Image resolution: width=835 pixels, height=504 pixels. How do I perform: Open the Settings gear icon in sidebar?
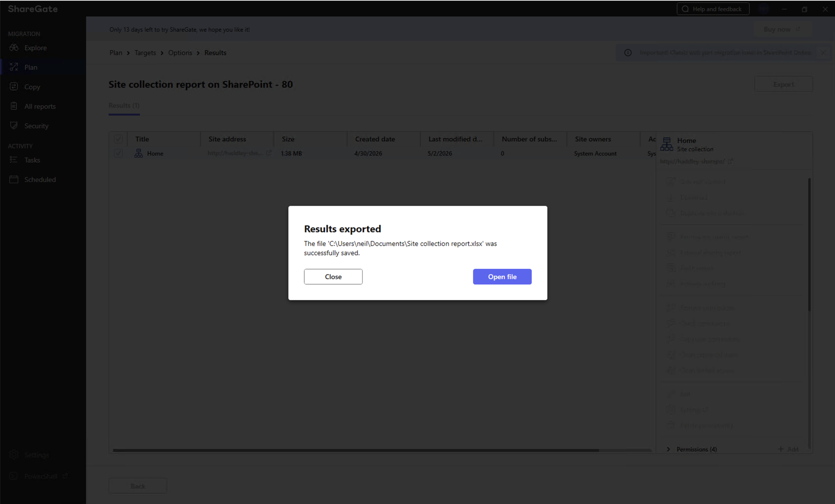[14, 455]
